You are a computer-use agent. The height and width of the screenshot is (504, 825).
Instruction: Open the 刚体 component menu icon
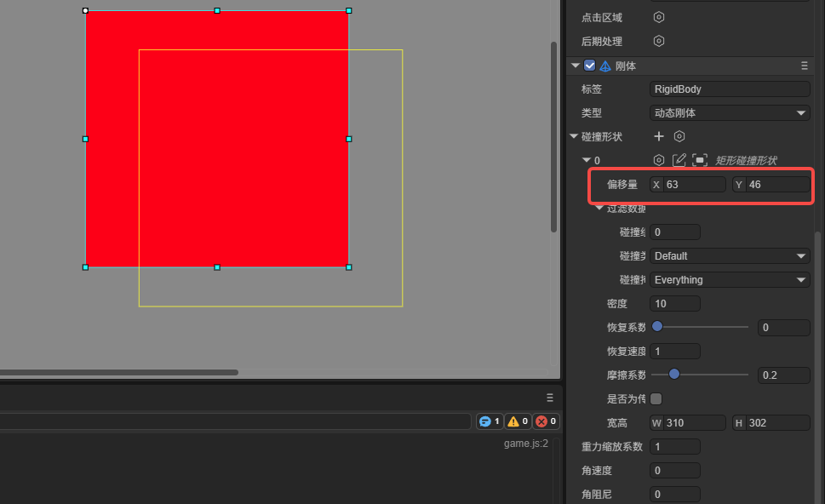804,66
